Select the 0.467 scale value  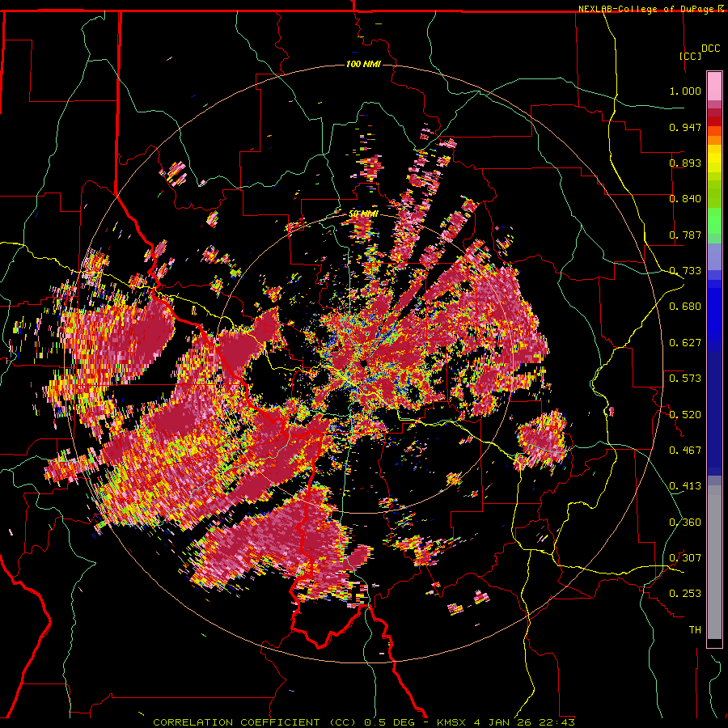[685, 450]
